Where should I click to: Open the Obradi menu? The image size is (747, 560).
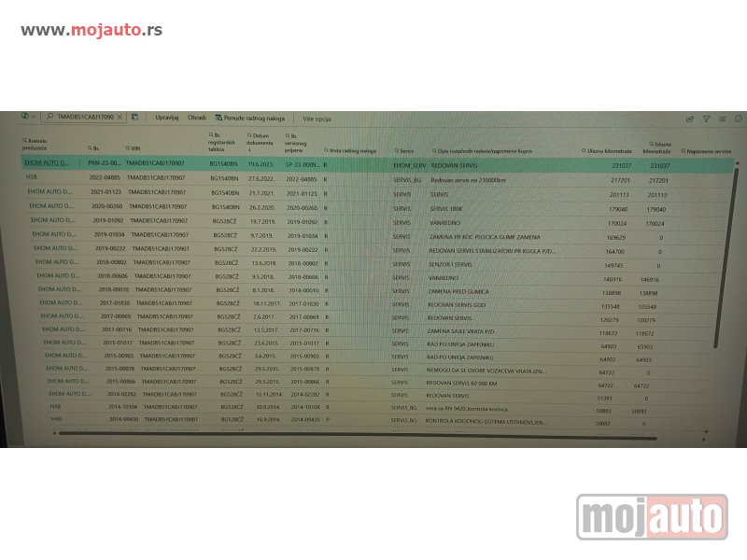tap(197, 118)
